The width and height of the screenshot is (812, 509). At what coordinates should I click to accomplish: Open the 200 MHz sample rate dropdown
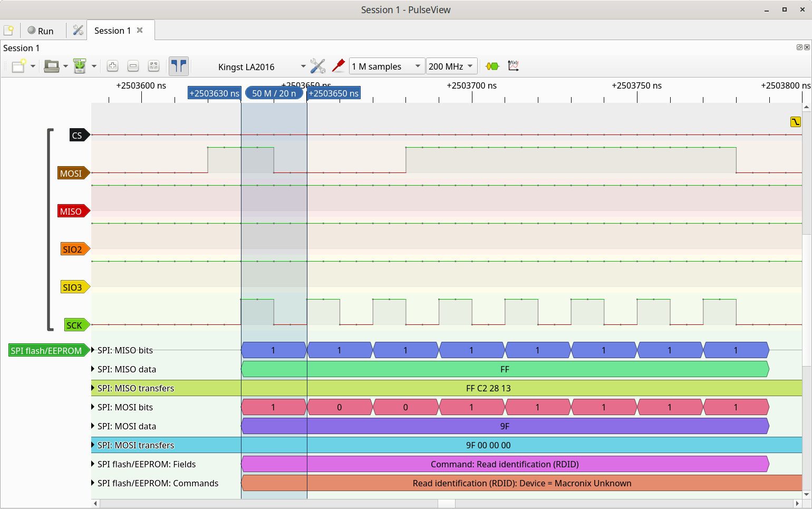click(451, 66)
